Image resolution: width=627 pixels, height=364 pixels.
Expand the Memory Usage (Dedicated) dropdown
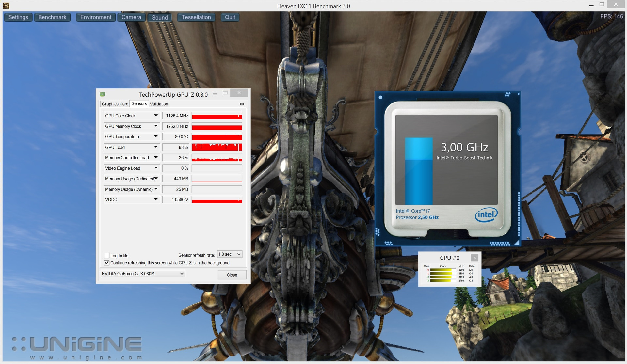click(x=156, y=179)
